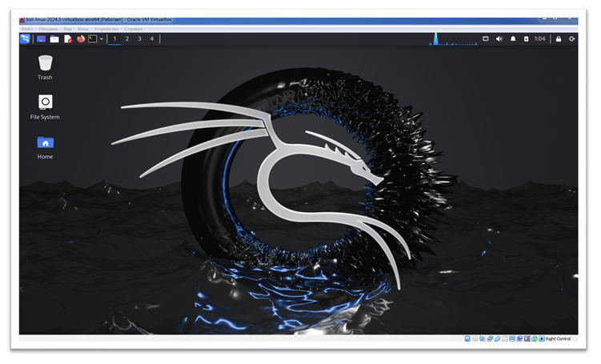Click the network adapters status icon
601x364 pixels.
490,338
